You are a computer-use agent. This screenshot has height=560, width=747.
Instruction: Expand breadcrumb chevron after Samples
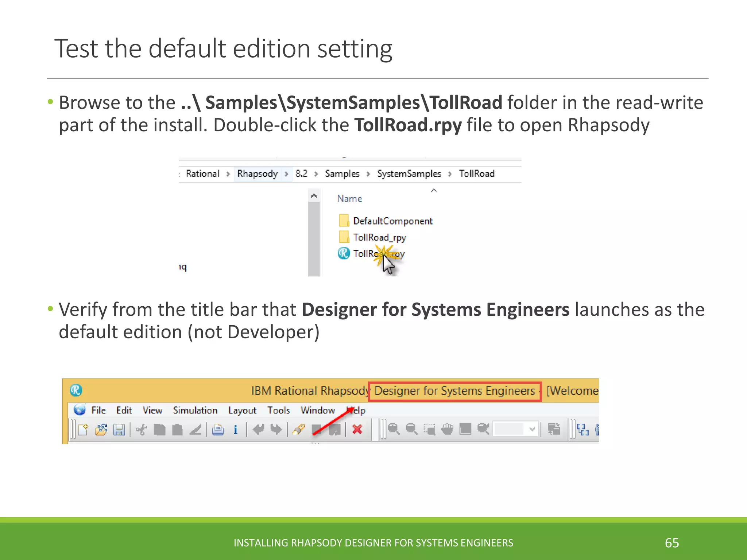pos(368,174)
